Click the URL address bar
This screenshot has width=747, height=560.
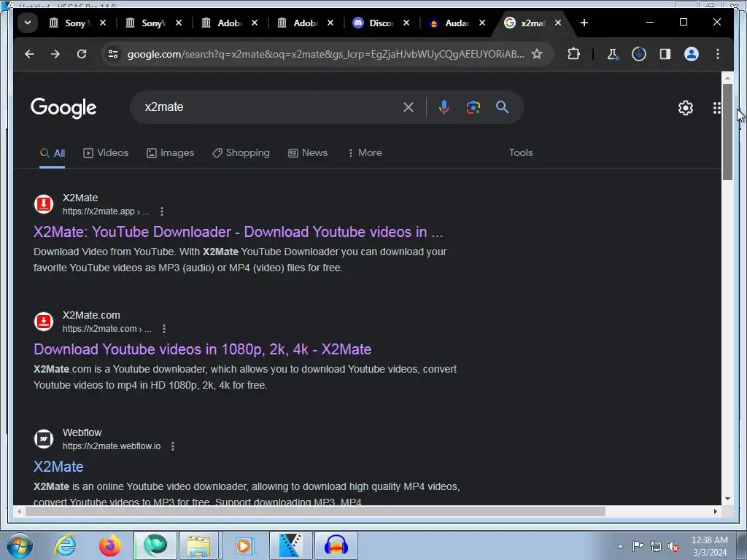point(325,54)
